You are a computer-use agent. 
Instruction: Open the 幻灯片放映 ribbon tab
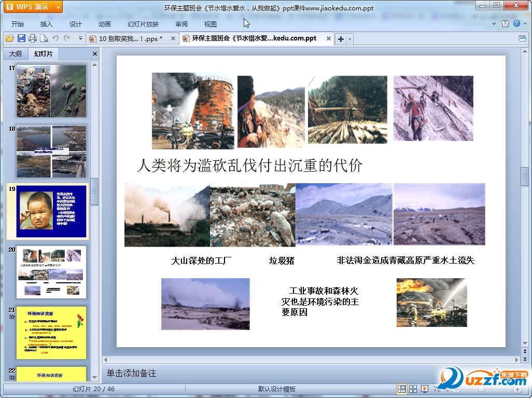tap(143, 24)
